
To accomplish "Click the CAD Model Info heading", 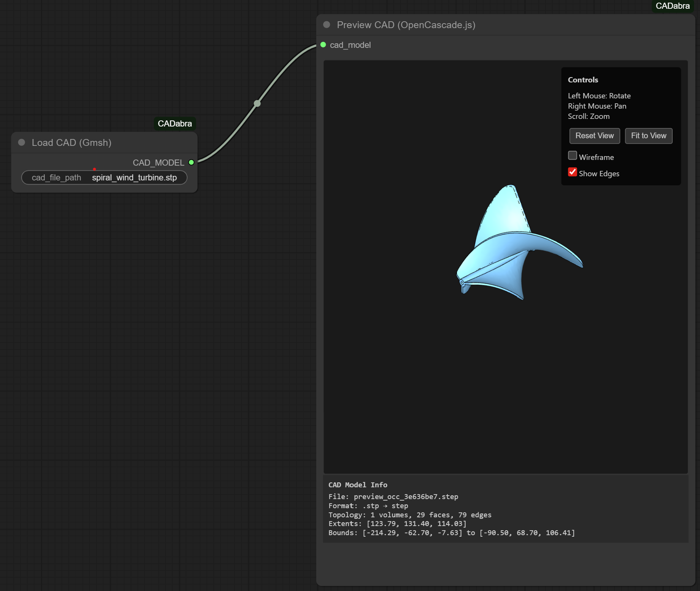I will point(358,485).
